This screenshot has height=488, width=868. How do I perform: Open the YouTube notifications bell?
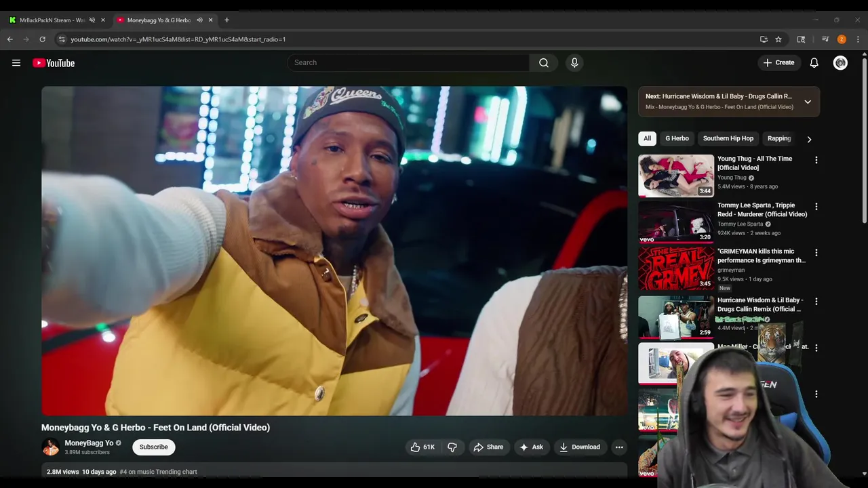[814, 63]
